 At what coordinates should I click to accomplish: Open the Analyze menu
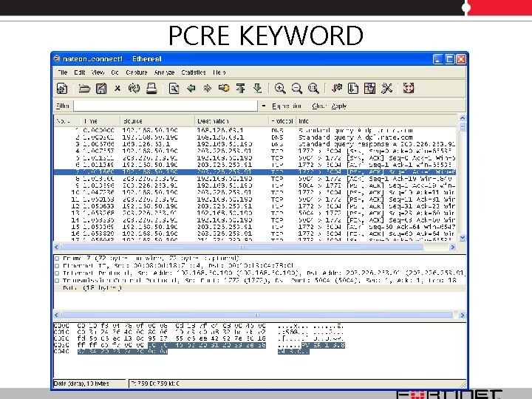pyautogui.click(x=164, y=72)
